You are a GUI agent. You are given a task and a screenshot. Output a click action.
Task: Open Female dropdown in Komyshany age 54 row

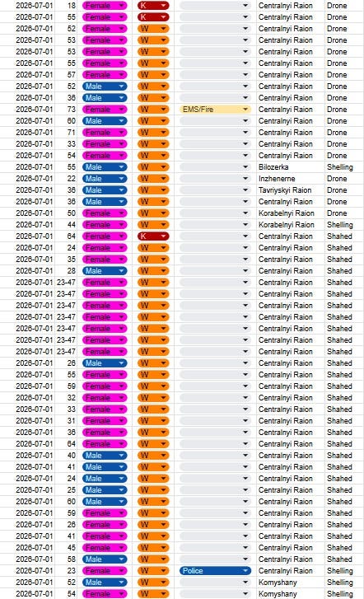(x=105, y=594)
